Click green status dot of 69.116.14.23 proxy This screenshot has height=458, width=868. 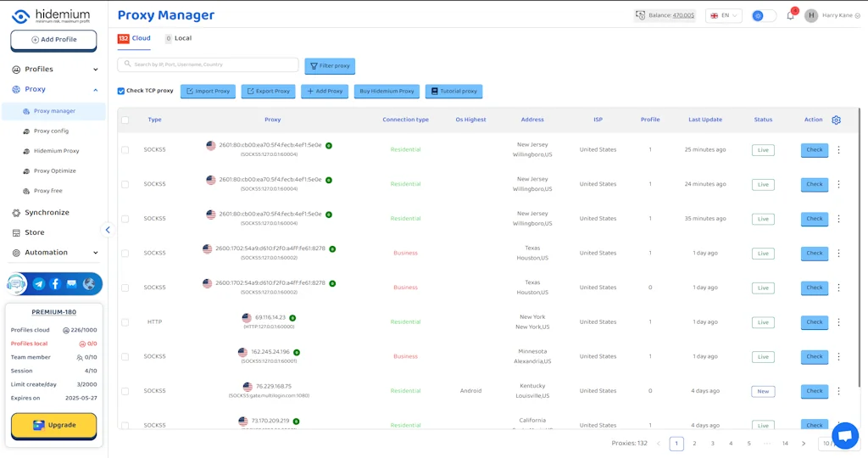292,318
